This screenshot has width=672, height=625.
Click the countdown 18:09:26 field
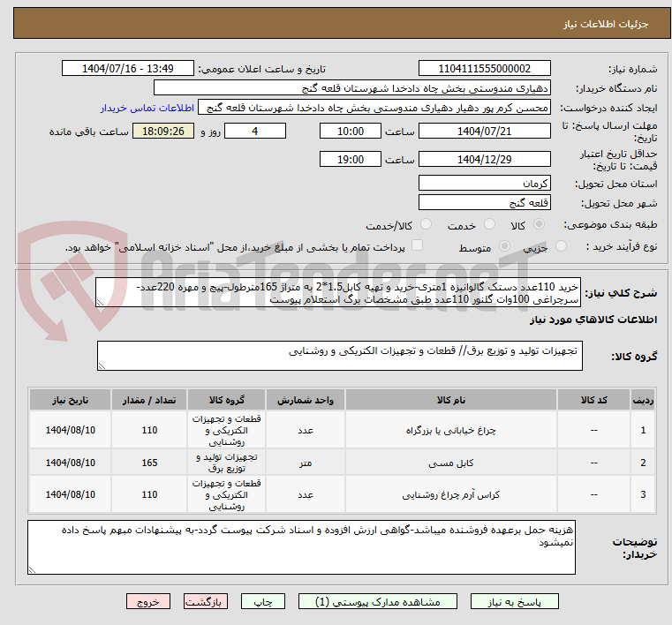point(162,131)
